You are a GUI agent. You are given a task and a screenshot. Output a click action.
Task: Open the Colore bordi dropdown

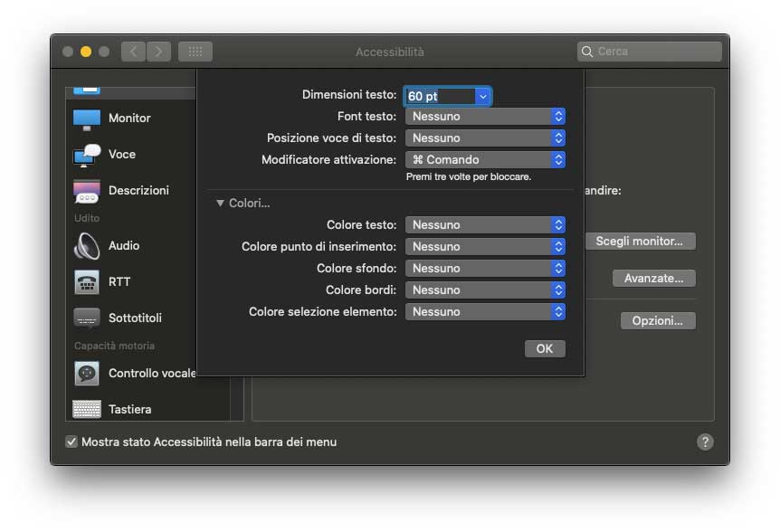pyautogui.click(x=485, y=290)
